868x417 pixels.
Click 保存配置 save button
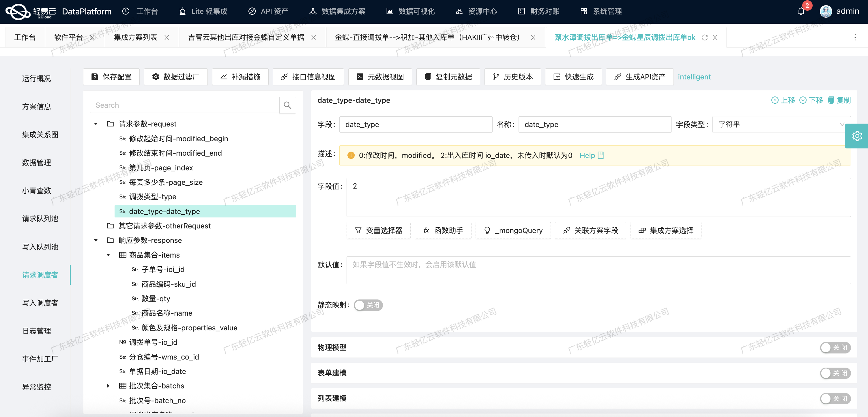111,77
